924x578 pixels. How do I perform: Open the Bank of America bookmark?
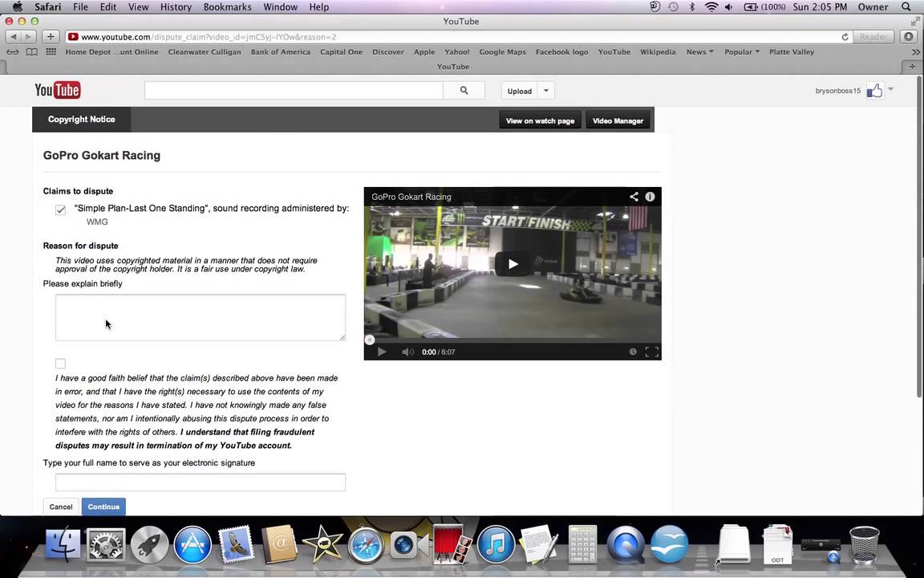point(281,52)
